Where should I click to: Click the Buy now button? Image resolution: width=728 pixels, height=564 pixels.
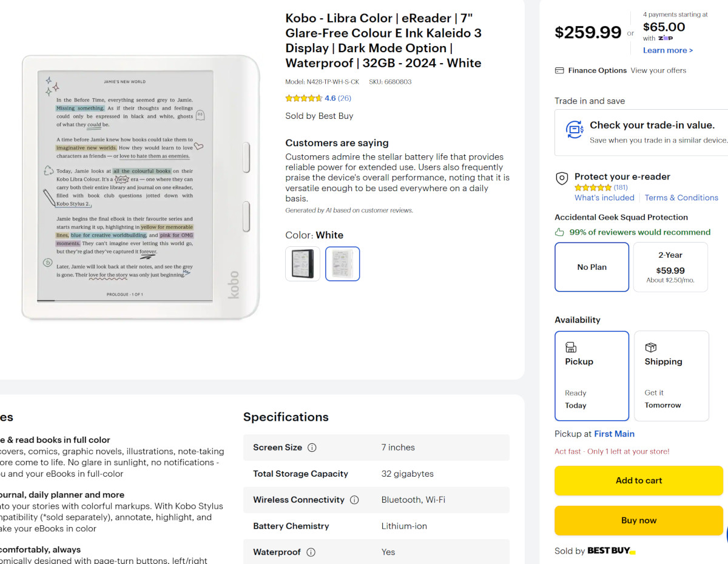click(639, 520)
